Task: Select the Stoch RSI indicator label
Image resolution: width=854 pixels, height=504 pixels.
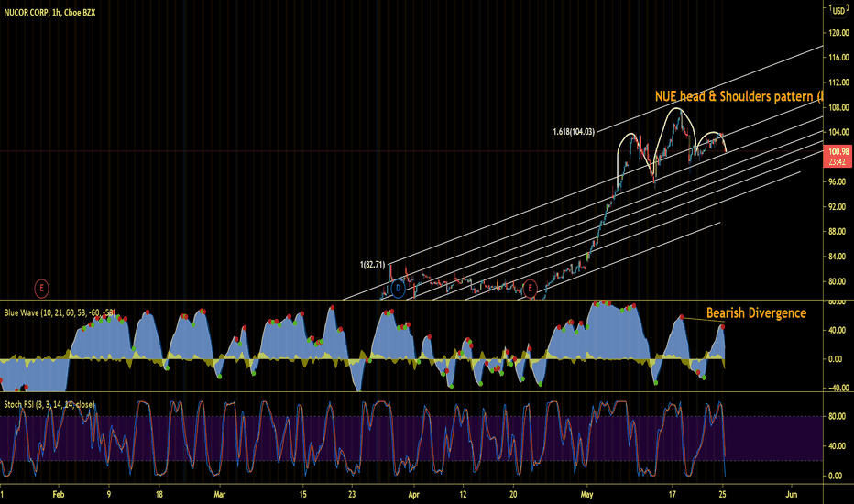Action: pos(49,405)
